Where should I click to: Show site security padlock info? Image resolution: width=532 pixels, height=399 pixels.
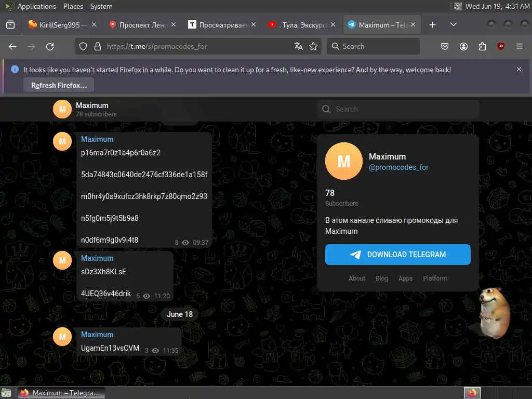(98, 46)
